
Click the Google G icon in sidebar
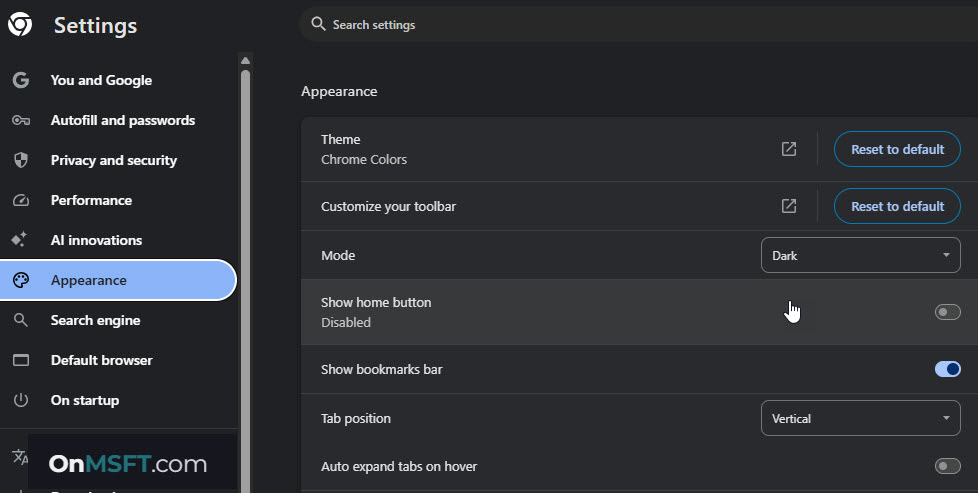tap(20, 80)
